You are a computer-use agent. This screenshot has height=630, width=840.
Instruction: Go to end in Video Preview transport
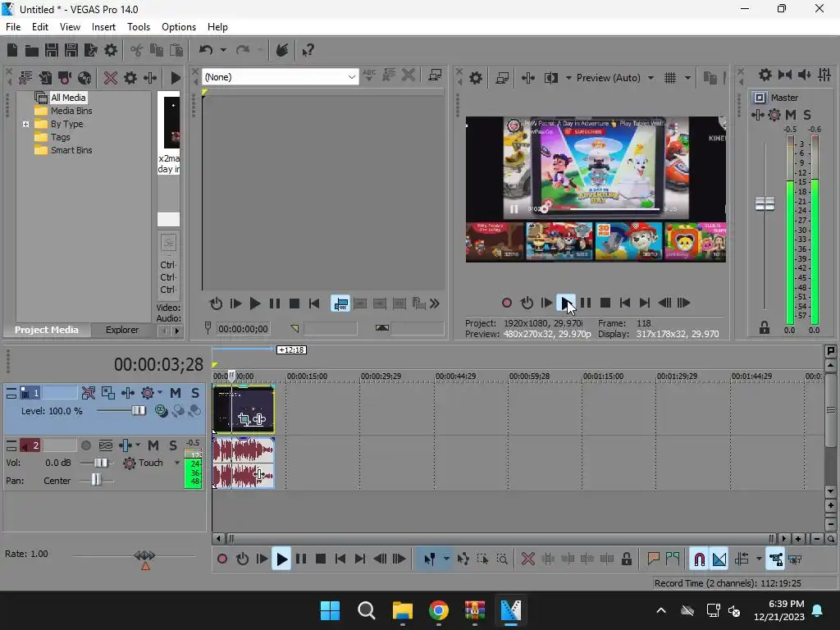645,303
